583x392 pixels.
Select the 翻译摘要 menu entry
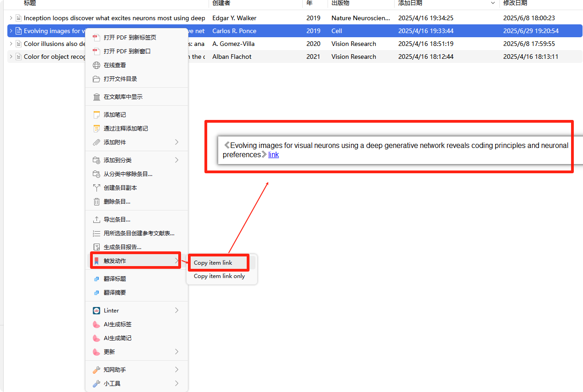(x=136, y=293)
